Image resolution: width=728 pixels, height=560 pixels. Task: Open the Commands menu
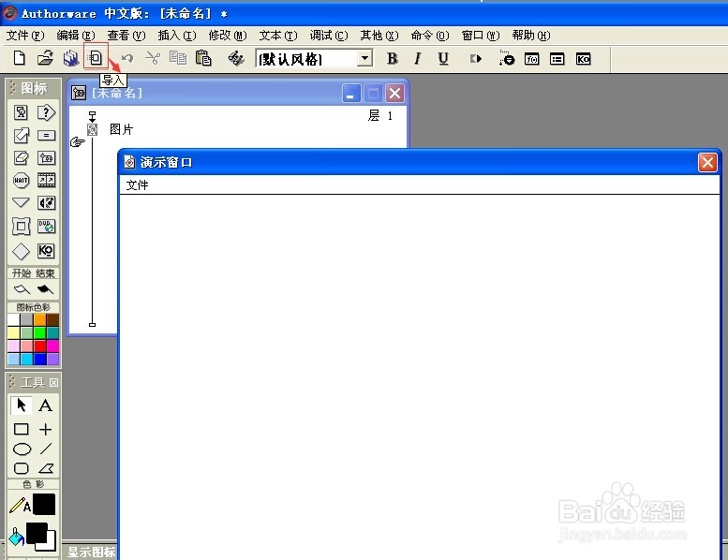[x=430, y=36]
